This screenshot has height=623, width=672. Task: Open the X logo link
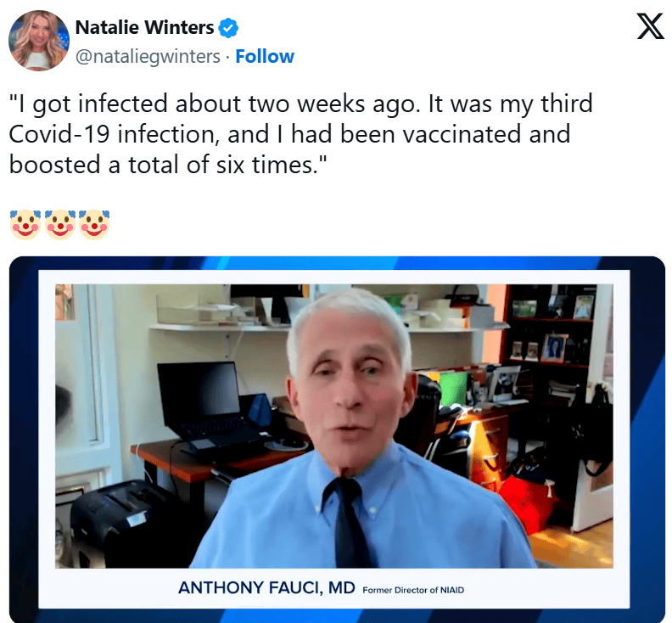[x=650, y=26]
